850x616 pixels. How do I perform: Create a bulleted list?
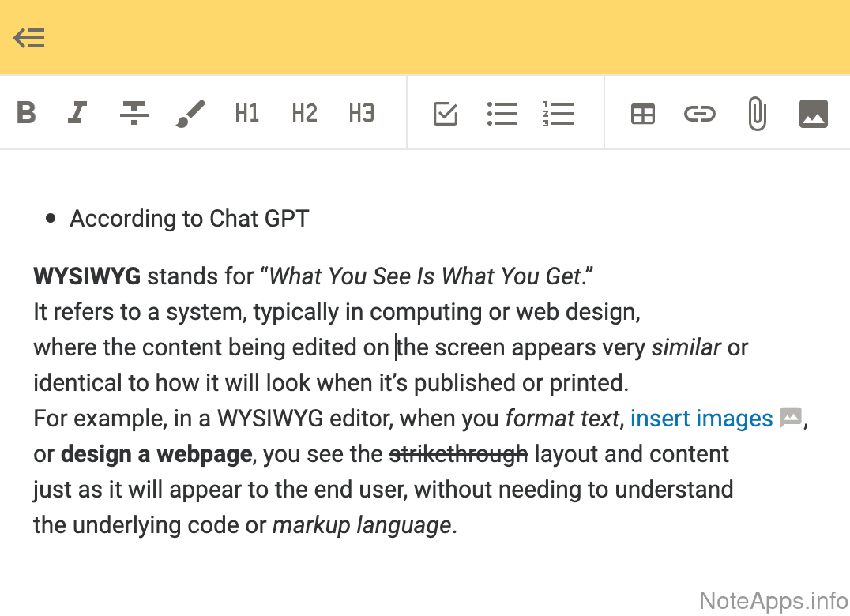click(x=502, y=114)
